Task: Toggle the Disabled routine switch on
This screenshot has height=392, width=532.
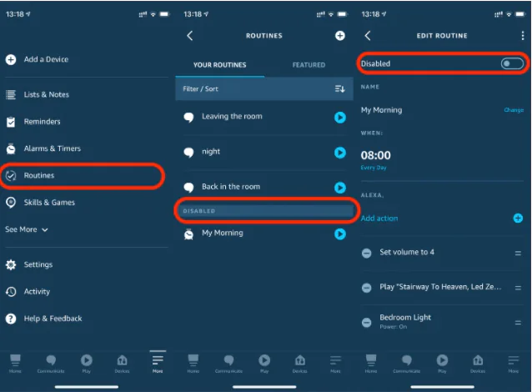Action: tap(512, 63)
